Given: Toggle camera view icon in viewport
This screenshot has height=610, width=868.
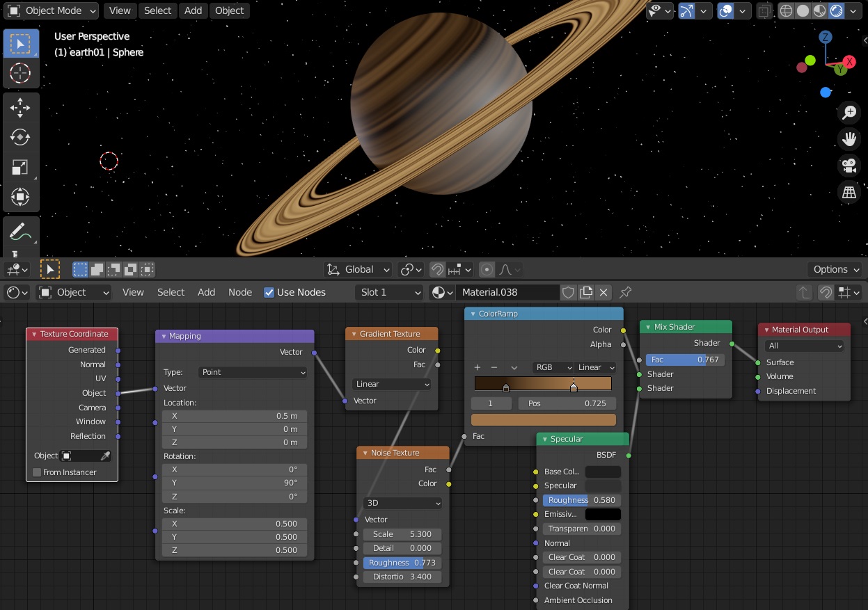Looking at the screenshot, I should click(x=849, y=166).
